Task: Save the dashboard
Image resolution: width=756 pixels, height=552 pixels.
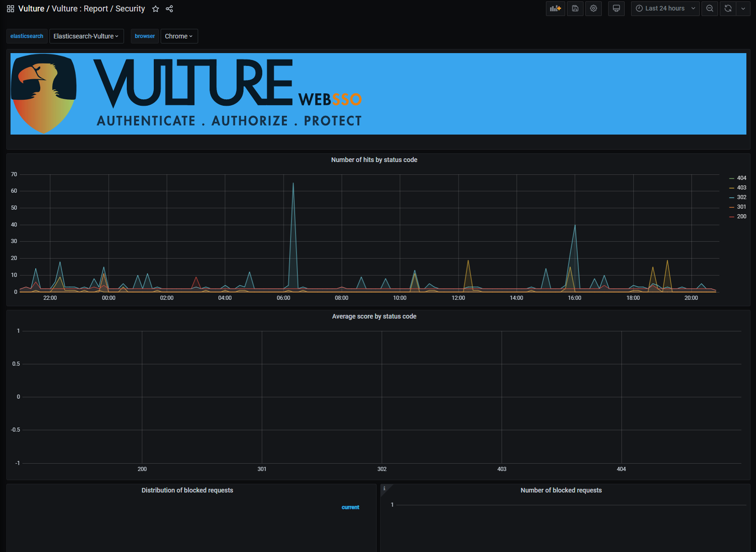Action: 575,9
